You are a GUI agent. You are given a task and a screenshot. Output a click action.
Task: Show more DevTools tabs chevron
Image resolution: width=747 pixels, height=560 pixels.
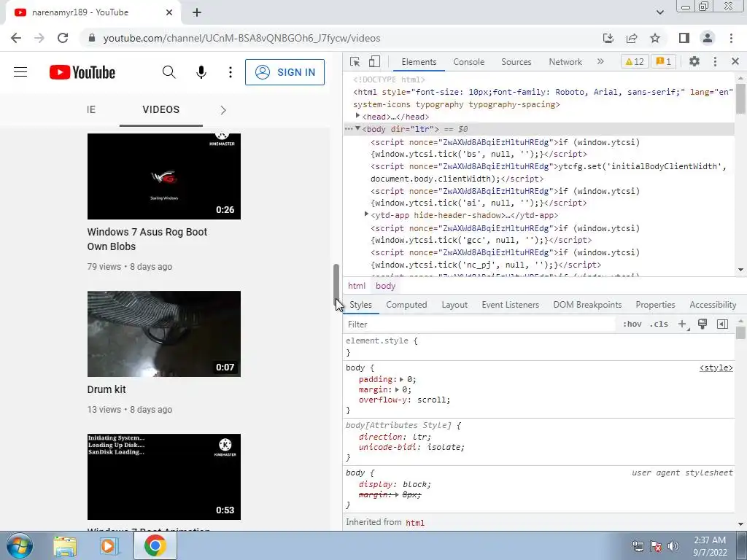coord(600,61)
